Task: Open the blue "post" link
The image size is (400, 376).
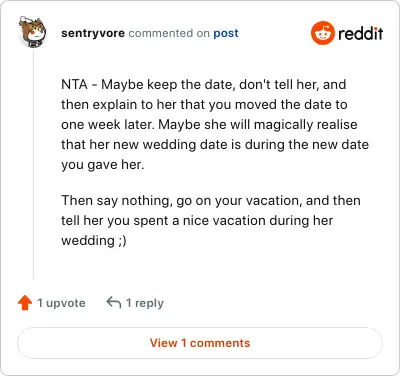Action: coord(226,33)
